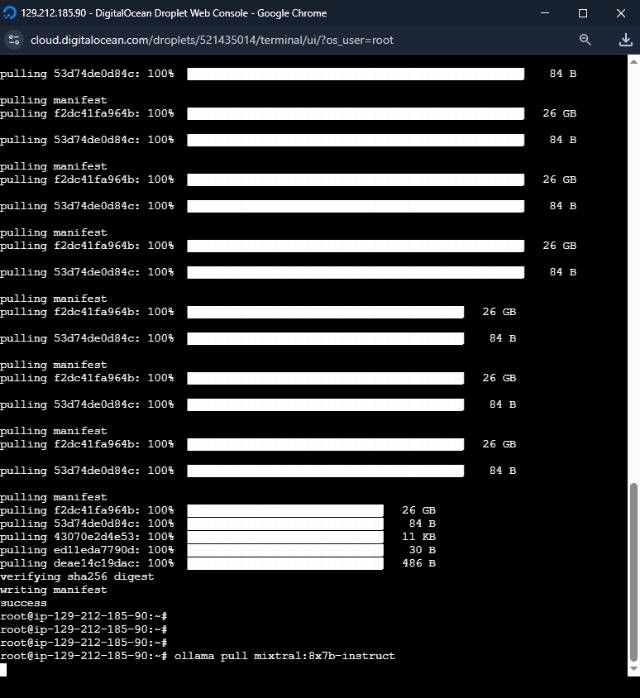640x698 pixels.
Task: Click the terminal's vertical scrollbar thumb
Action: pos(631,570)
